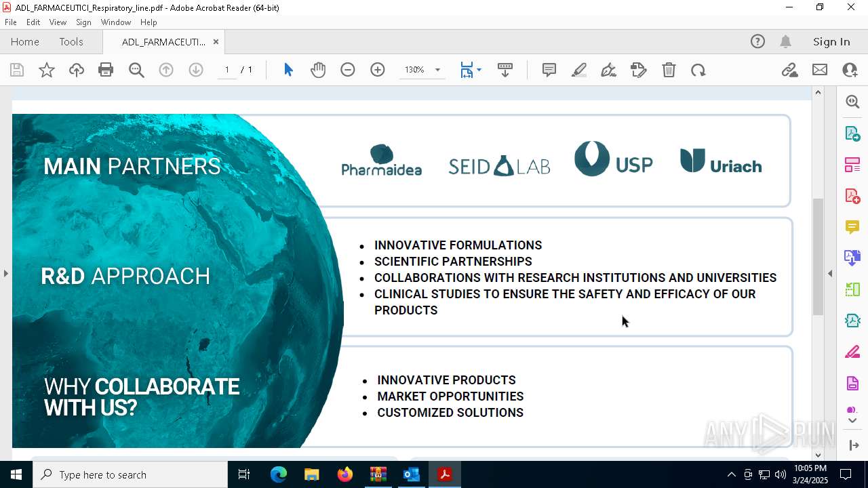
Task: Open the green page-layout tool in sidebar
Action: (852, 289)
